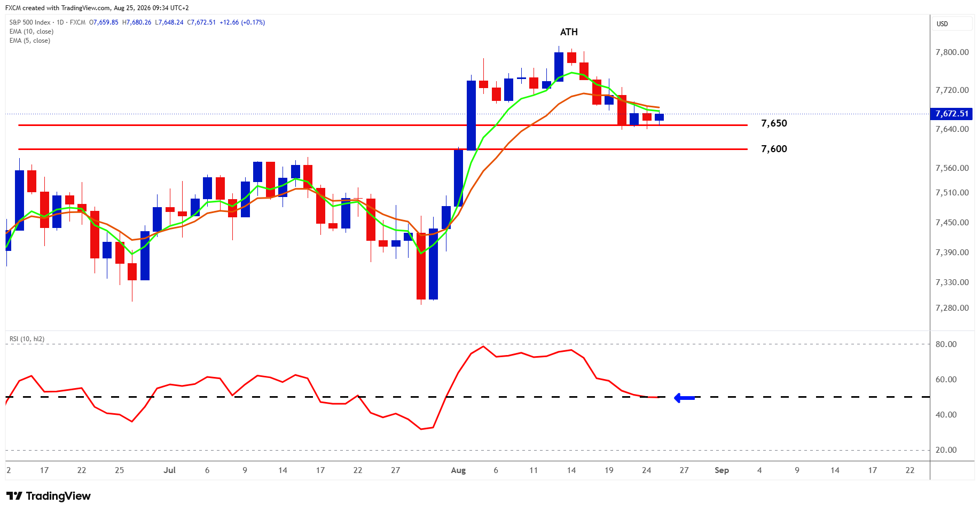The height and width of the screenshot is (512, 980).
Task: Click 40.00 on the RSI scale
Action: (x=946, y=415)
